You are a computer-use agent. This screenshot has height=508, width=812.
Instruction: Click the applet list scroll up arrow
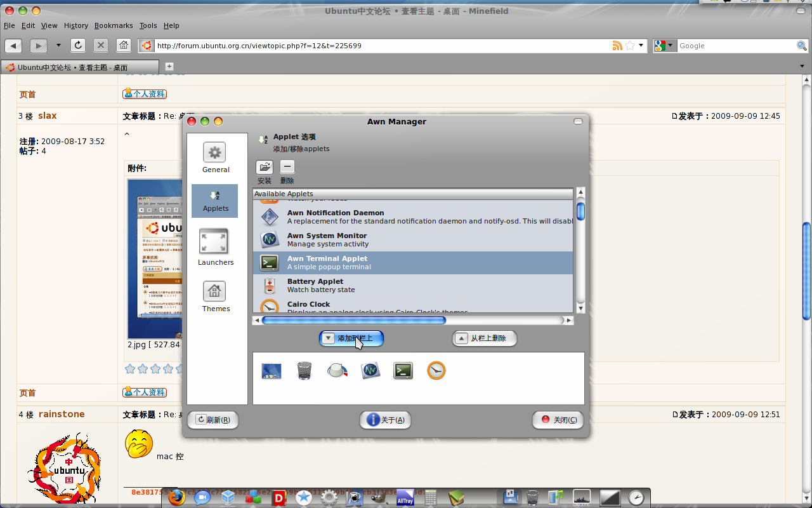tap(580, 192)
